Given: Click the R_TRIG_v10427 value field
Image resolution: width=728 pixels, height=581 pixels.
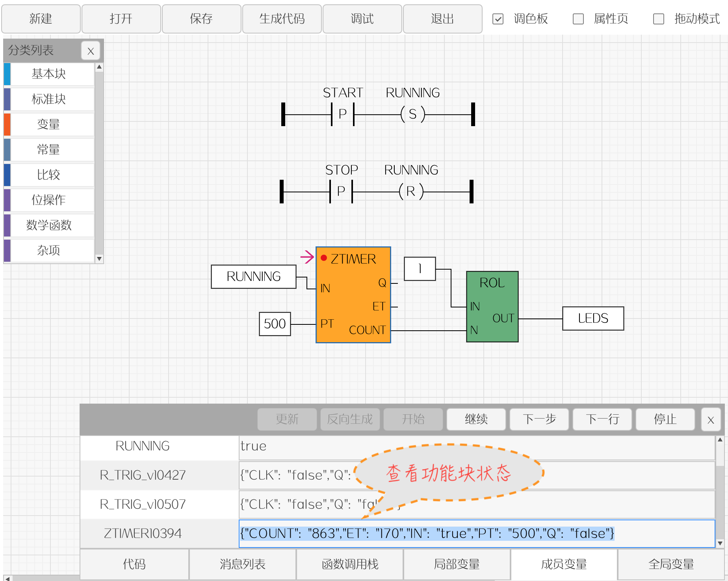Looking at the screenshot, I should point(477,475).
